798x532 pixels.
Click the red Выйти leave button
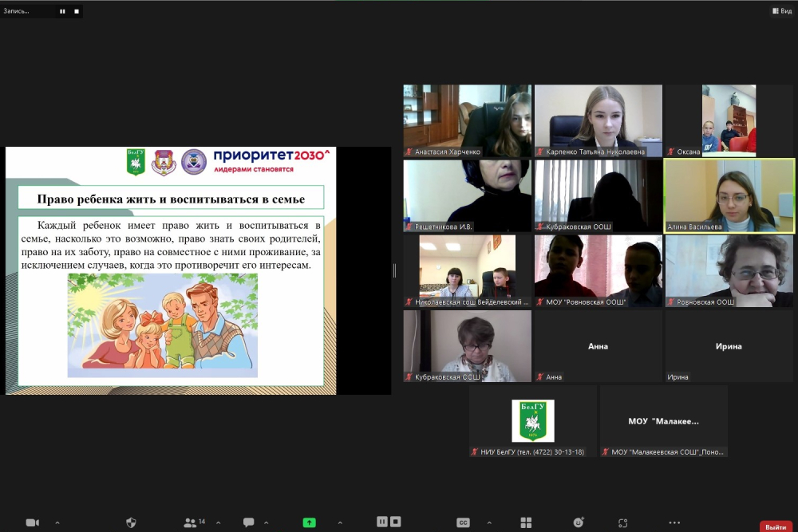(x=775, y=526)
